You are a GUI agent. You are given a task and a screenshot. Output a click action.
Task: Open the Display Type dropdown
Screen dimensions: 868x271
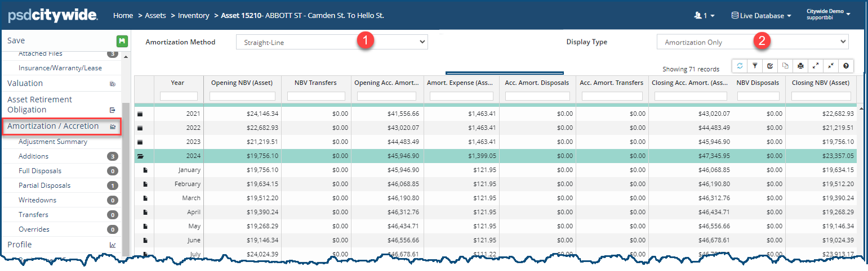(752, 42)
